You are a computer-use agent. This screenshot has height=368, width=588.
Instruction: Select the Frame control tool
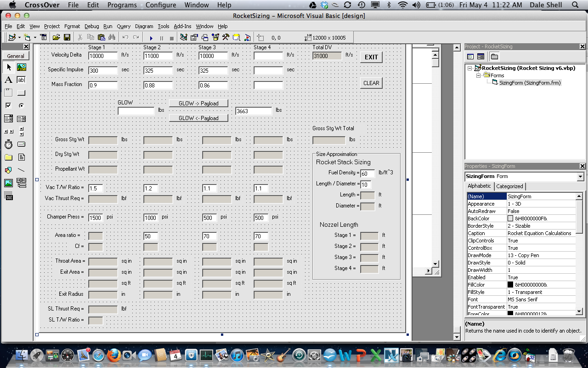tap(9, 93)
